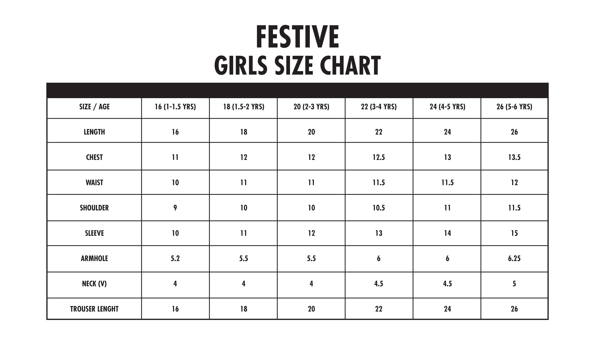Click the SLEEVE row label

click(94, 233)
